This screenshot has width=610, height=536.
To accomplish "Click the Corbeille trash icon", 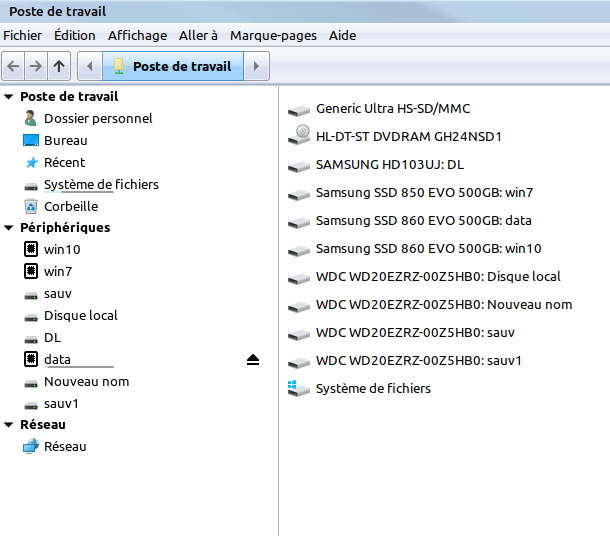I will coord(31,206).
